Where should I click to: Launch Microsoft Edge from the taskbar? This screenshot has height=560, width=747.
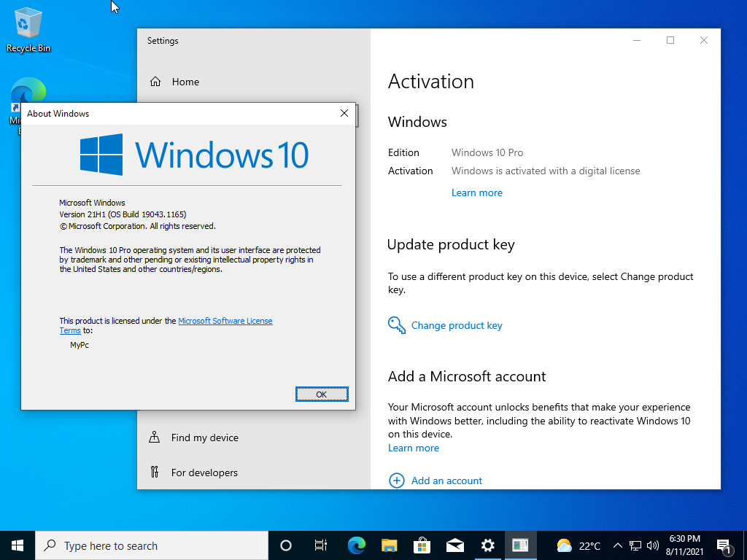tap(356, 545)
